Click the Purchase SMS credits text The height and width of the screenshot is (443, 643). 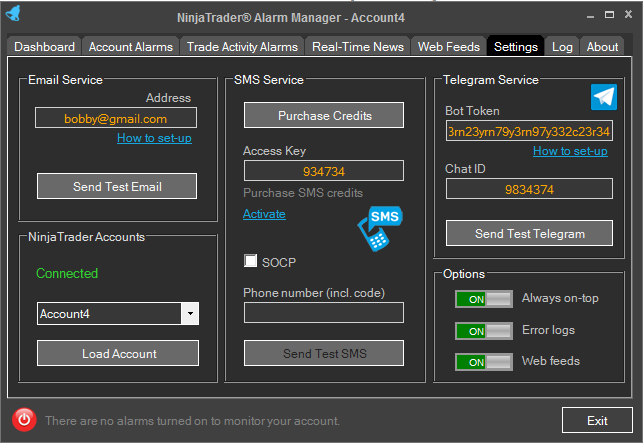click(303, 193)
